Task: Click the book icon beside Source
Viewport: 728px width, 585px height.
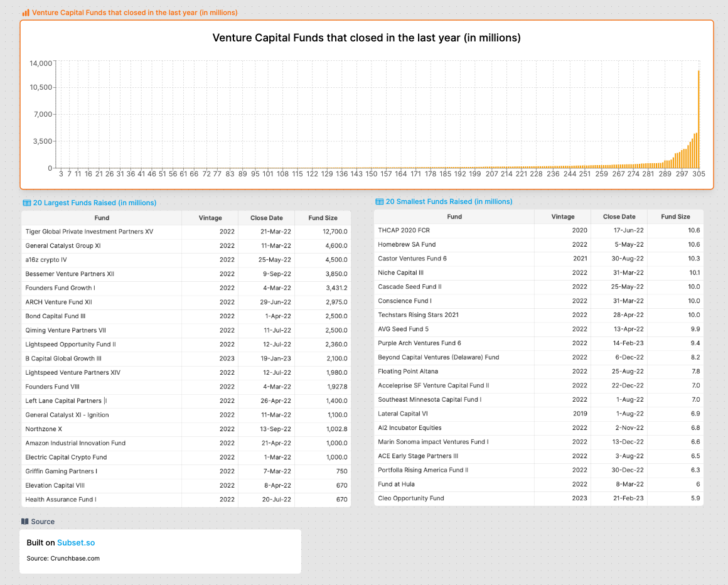Action: 24,522
